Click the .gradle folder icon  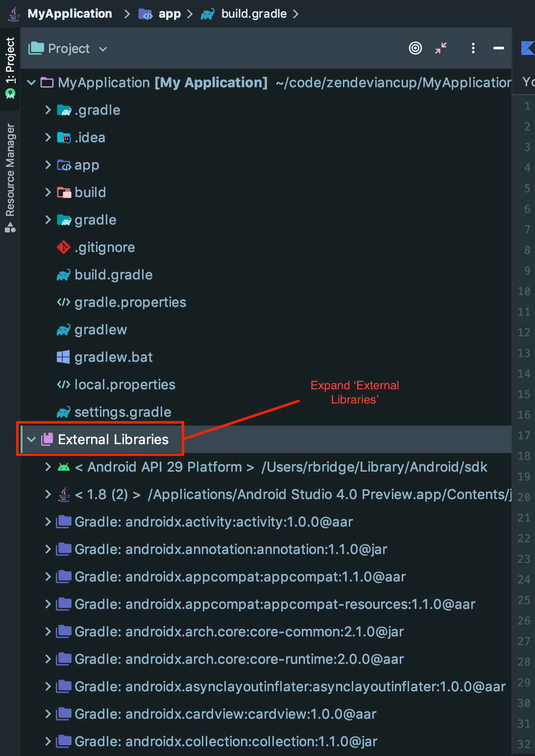point(64,110)
